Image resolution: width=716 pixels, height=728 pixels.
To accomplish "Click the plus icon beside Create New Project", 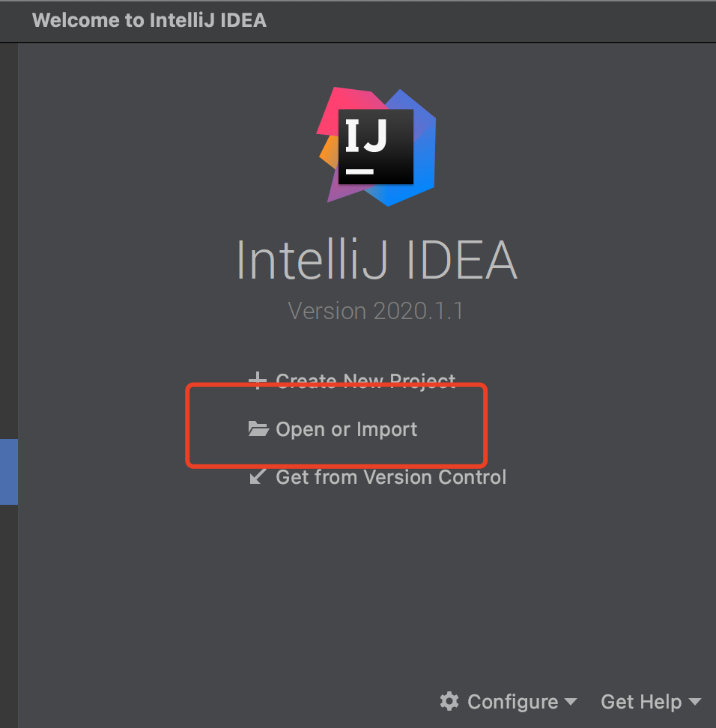I will [257, 380].
